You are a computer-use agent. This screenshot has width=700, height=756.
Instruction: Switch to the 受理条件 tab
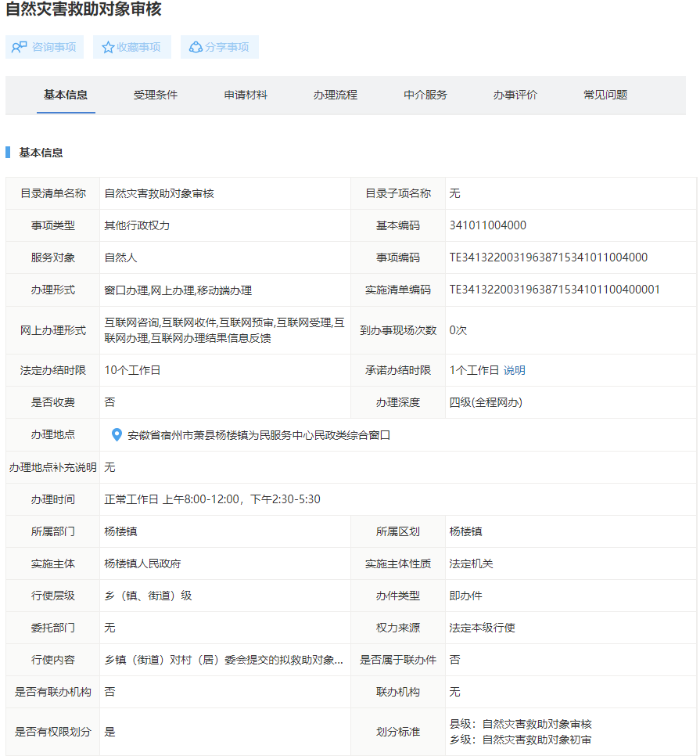click(156, 95)
